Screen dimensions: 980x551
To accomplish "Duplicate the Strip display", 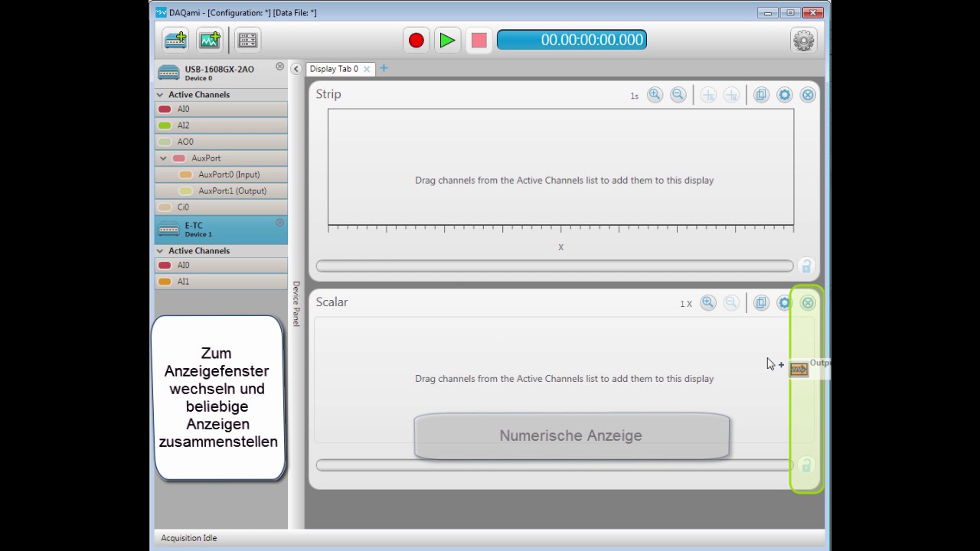I will tap(761, 95).
